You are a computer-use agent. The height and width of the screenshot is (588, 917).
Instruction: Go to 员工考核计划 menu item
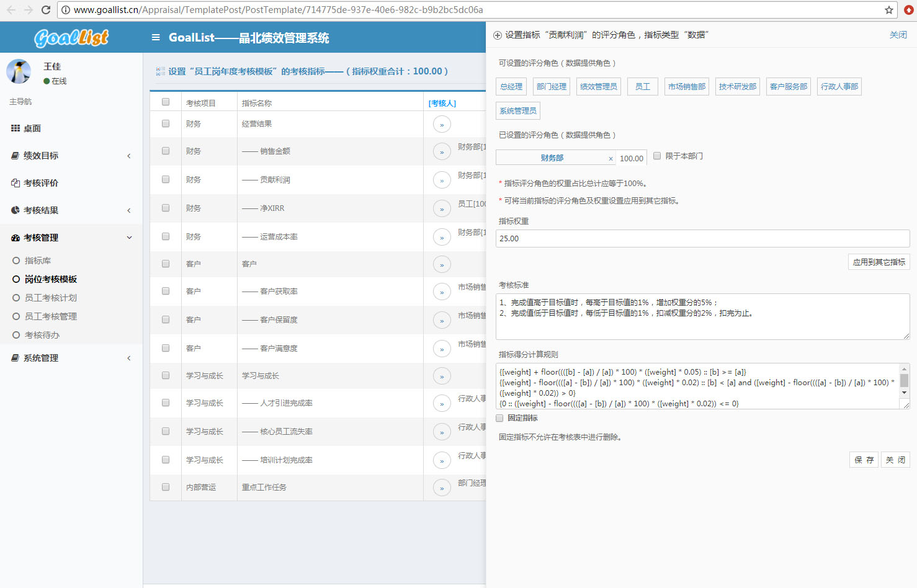(51, 298)
